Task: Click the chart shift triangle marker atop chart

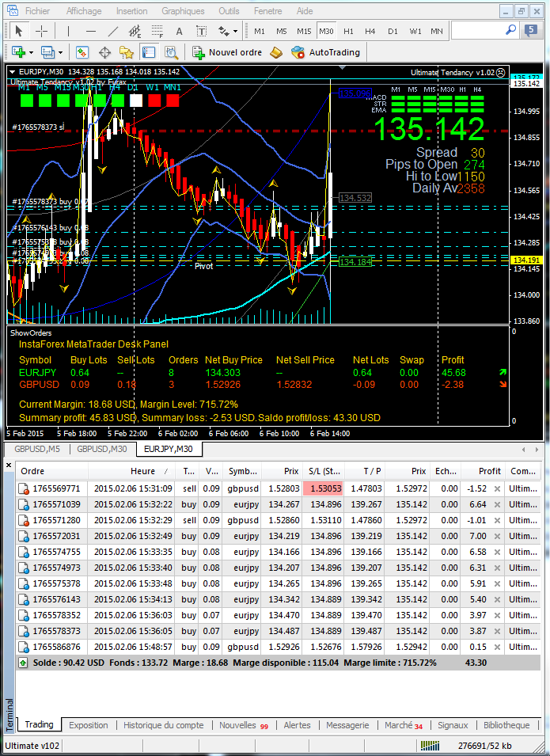Action: [x=342, y=67]
